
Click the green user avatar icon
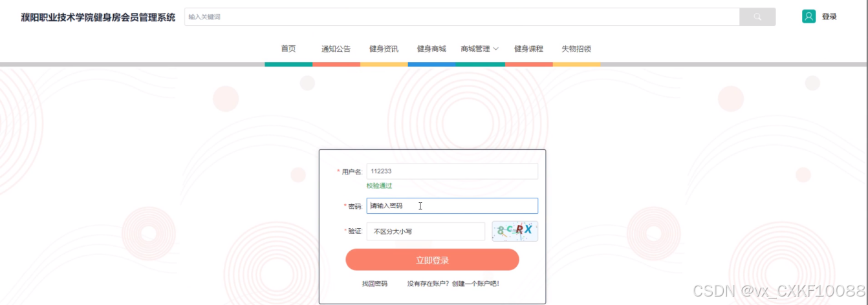(808, 17)
